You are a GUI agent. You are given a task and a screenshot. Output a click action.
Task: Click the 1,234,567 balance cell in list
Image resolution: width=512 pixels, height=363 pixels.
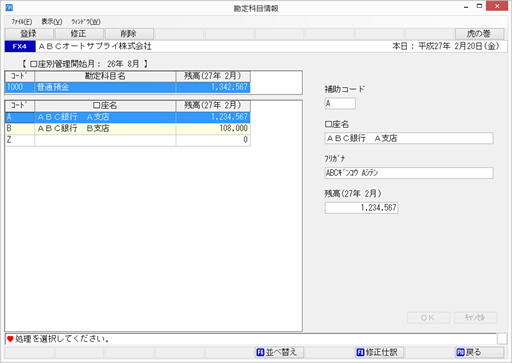[x=213, y=117]
